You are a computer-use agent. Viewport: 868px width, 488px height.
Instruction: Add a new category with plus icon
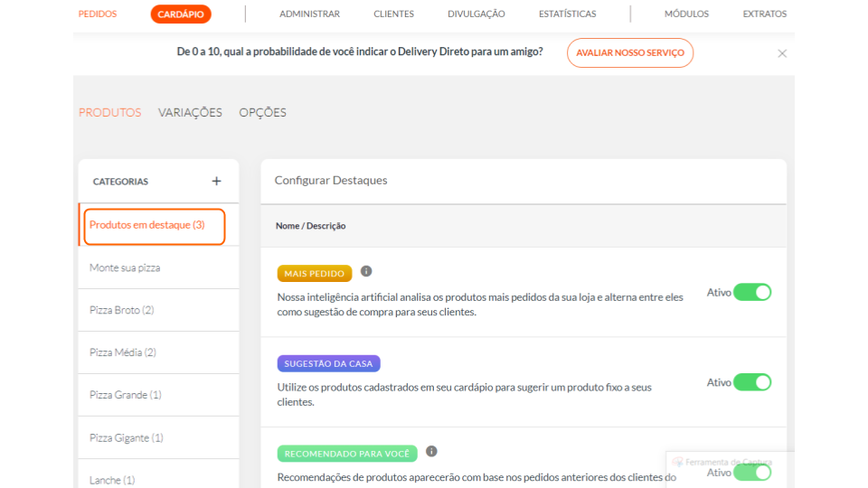click(216, 181)
